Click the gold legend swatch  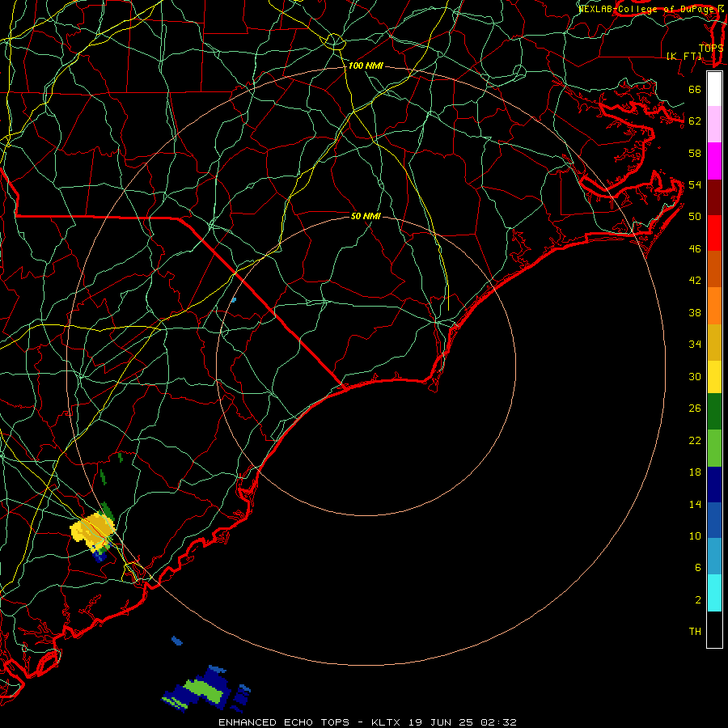click(714, 341)
